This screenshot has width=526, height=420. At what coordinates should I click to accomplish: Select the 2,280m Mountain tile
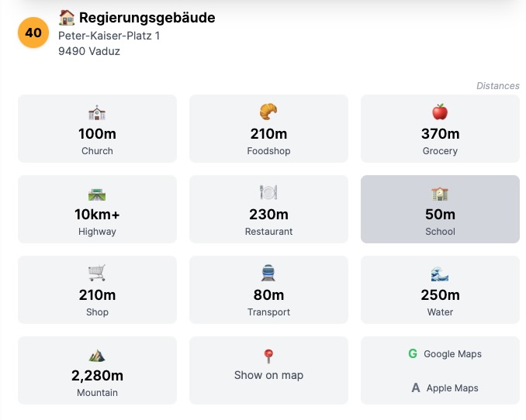(97, 370)
